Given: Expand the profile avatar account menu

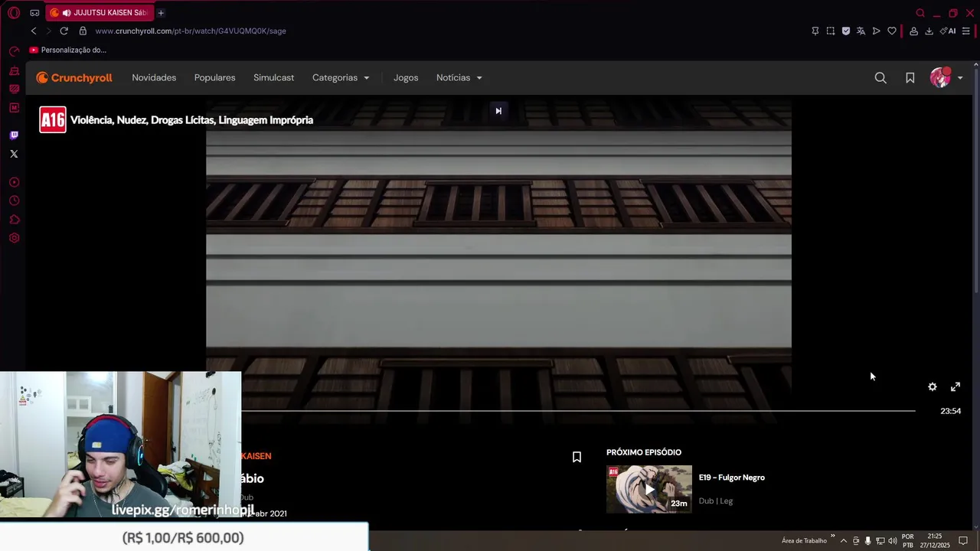Looking at the screenshot, I should (x=946, y=77).
